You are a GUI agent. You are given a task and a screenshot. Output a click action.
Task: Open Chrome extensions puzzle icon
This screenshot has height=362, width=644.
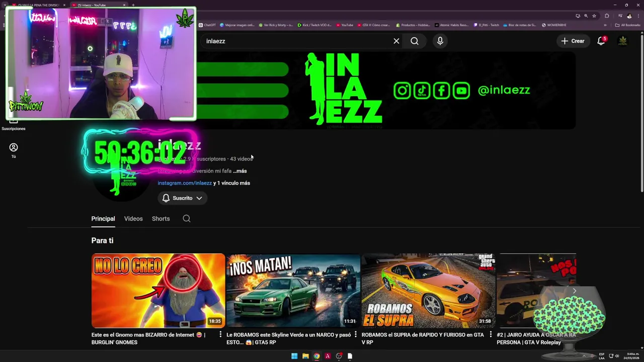[607, 16]
